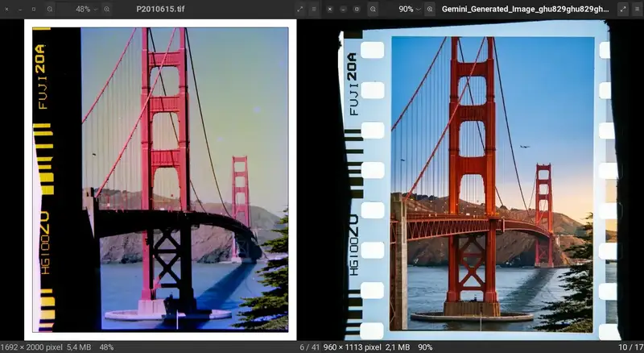The height and width of the screenshot is (353, 644).
Task: Click the Gemini_Generated_Image window title
Action: click(x=525, y=9)
